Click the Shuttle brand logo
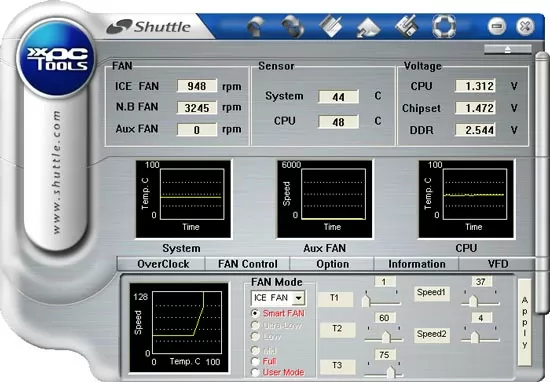This screenshot has width=550, height=382. (149, 27)
